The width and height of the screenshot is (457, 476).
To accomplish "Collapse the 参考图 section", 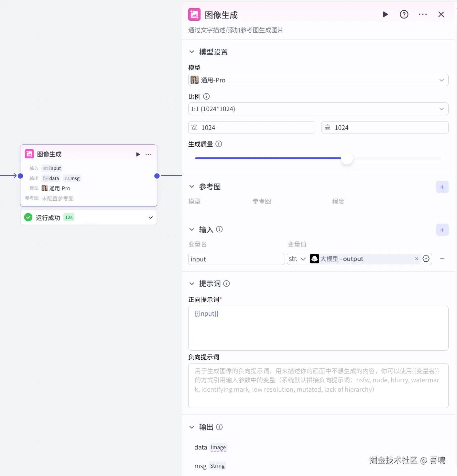I will 192,186.
